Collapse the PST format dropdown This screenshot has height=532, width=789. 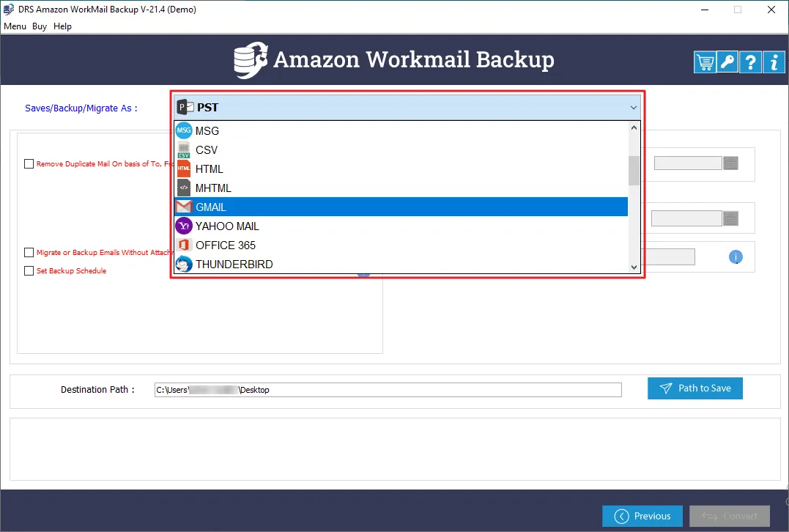coord(634,107)
